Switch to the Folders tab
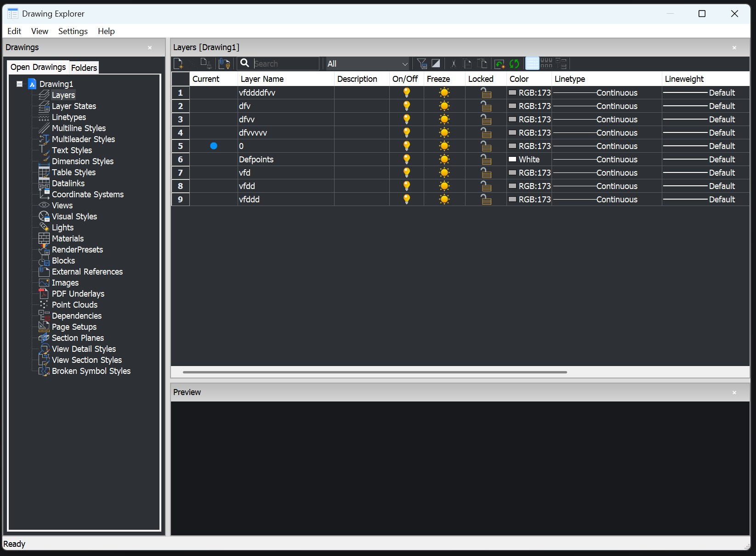 tap(84, 68)
